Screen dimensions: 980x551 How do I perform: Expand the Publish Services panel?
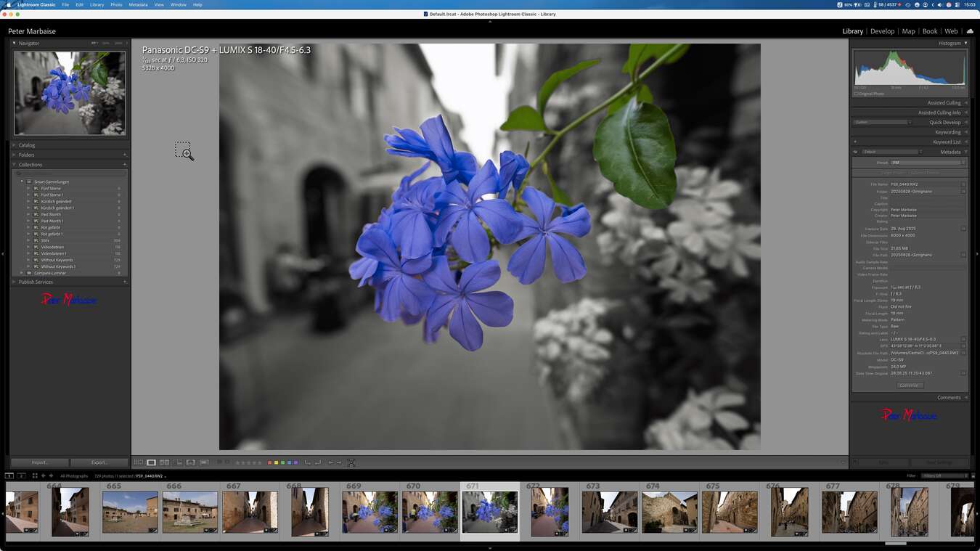tap(14, 282)
